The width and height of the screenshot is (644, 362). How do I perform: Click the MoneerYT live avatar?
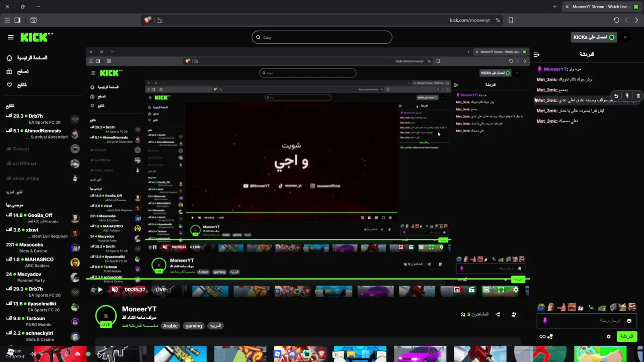(x=106, y=316)
